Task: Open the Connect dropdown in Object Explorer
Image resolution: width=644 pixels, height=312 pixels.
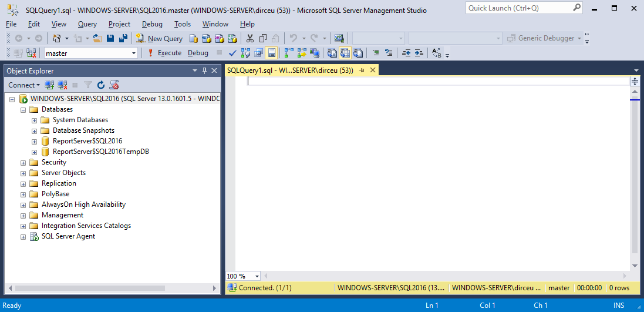Action: coord(24,85)
